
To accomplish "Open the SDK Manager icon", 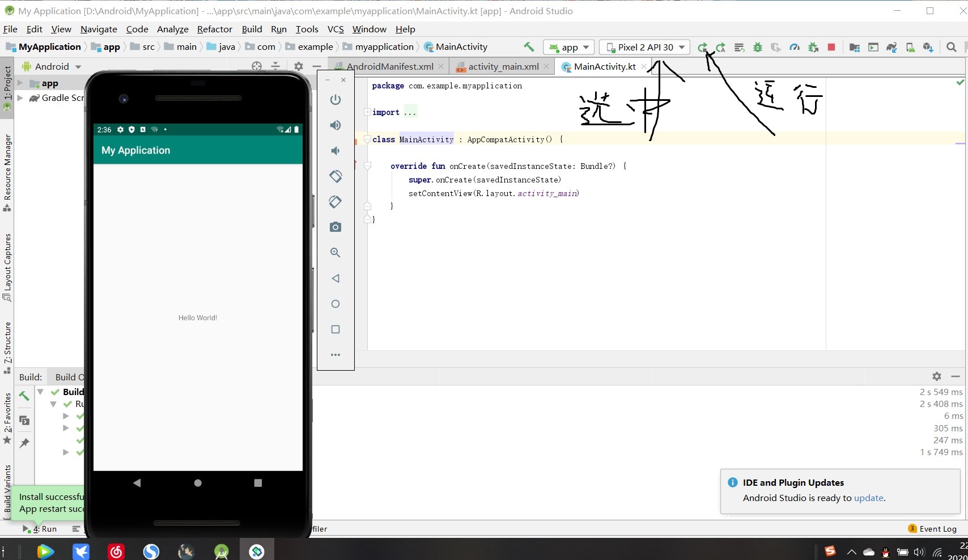I will point(928,48).
